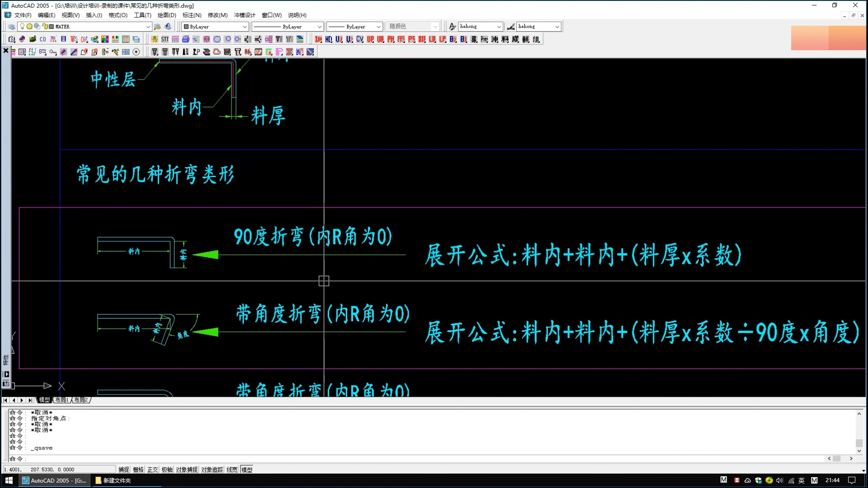Click the CV toolbar icon
The width and height of the screenshot is (868, 488).
tap(360, 39)
